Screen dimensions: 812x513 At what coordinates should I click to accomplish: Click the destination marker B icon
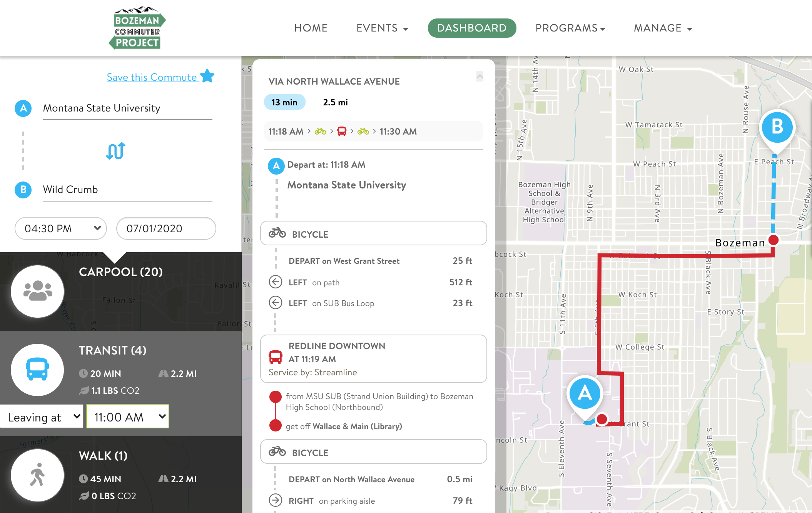click(x=23, y=190)
